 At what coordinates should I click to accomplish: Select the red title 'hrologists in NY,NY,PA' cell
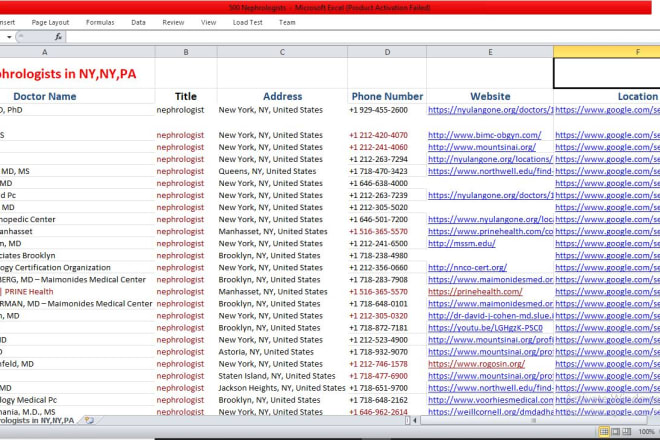77,74
